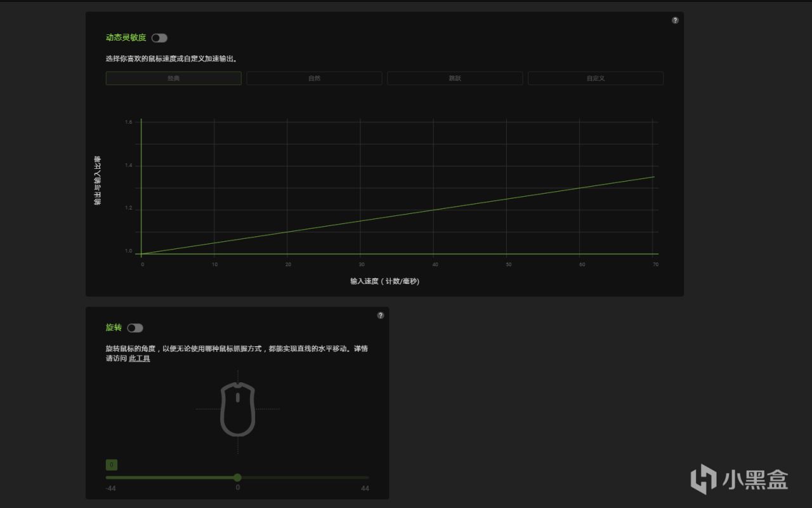Viewport: 812px width, 508px height.
Task: Click the "动态灵敏度" heading text
Action: [126, 38]
